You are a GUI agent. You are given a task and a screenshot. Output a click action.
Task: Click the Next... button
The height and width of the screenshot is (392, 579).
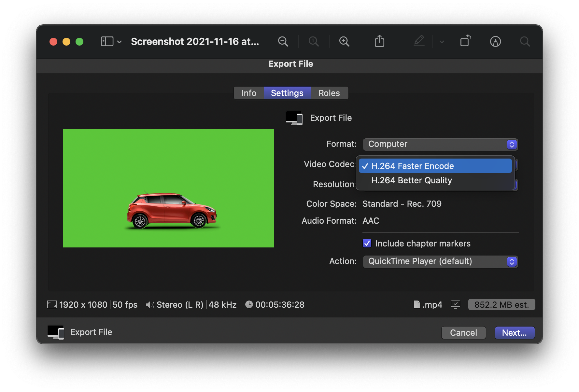pyautogui.click(x=514, y=333)
